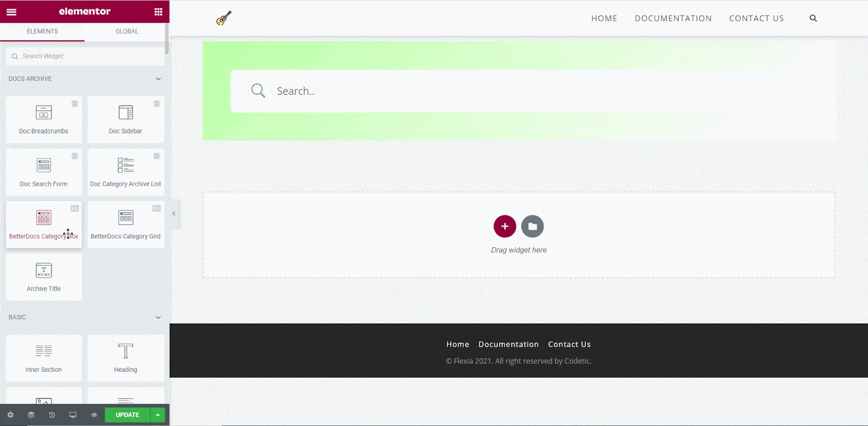Click the site header search icon
Viewport: 868px width, 426px height.
pyautogui.click(x=813, y=18)
